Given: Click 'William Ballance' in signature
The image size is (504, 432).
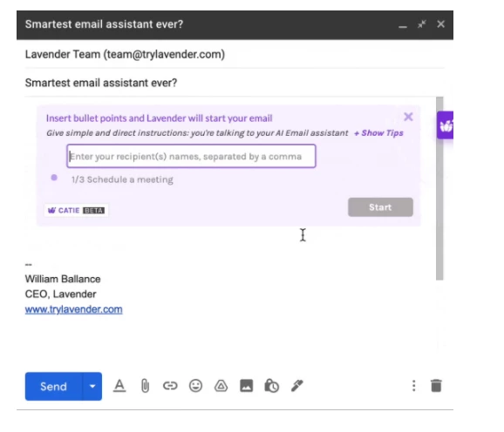Looking at the screenshot, I should point(63,279).
